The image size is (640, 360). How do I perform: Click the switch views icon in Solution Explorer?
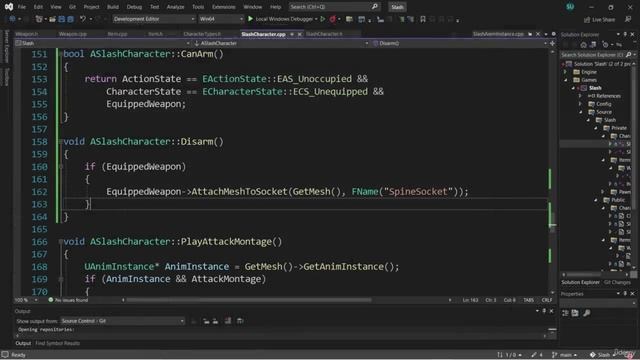coord(593,45)
